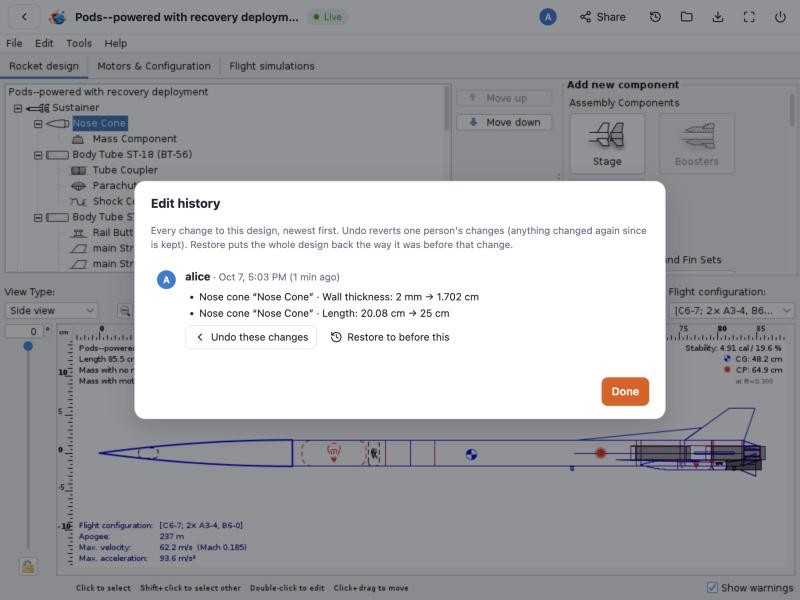
Task: Click the CG marker on rocket
Action: pyautogui.click(x=471, y=455)
